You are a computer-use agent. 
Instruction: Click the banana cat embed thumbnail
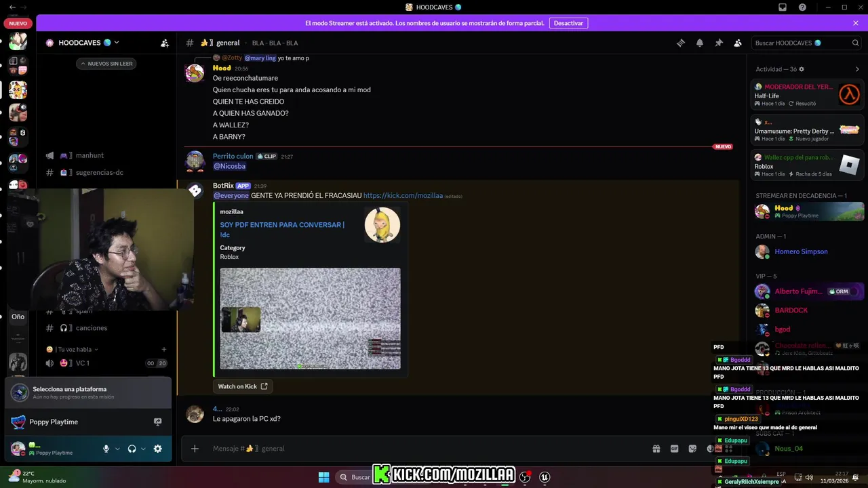tap(382, 225)
